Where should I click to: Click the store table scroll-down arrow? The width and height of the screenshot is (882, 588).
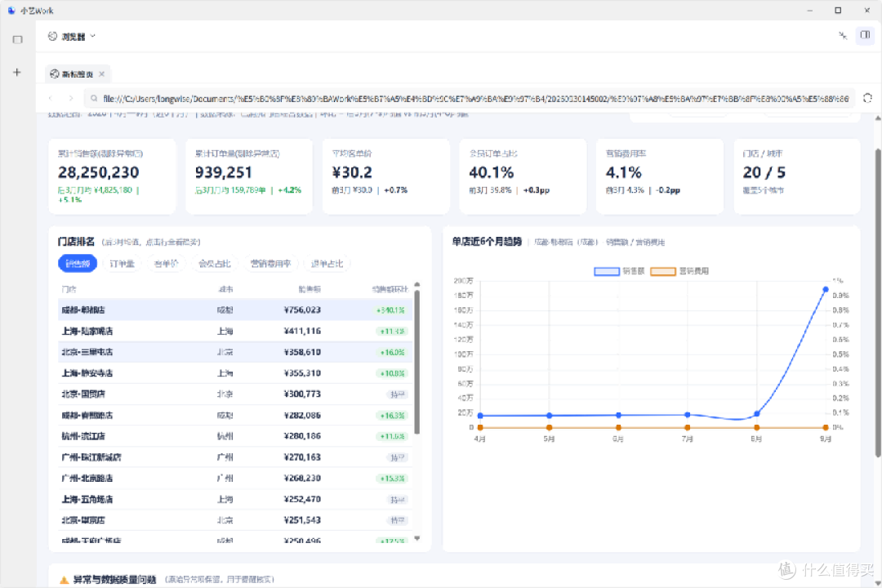pyautogui.click(x=416, y=538)
